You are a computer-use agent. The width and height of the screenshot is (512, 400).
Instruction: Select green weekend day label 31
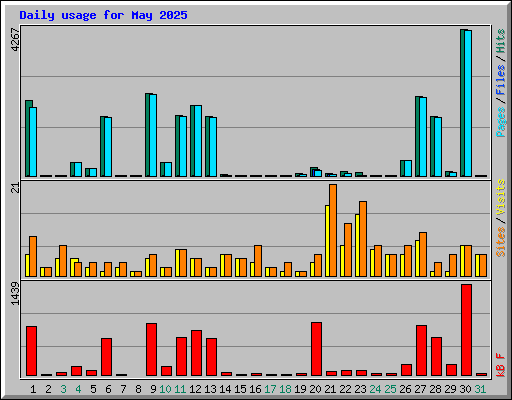pos(480,389)
